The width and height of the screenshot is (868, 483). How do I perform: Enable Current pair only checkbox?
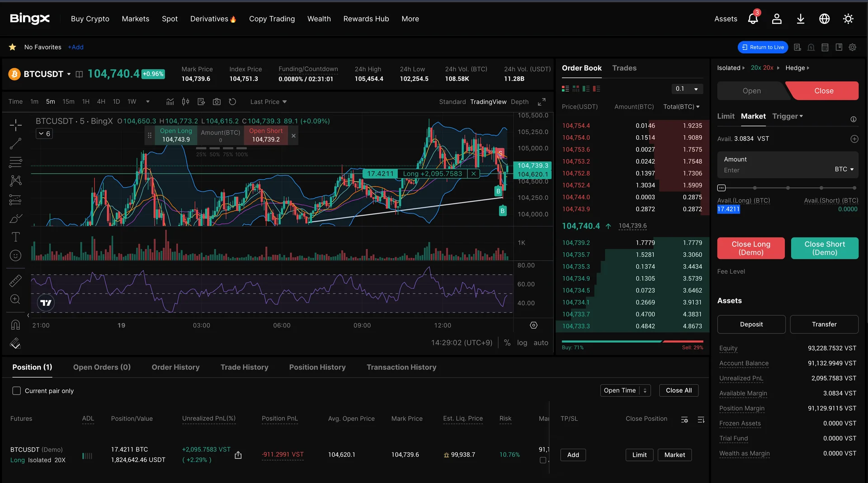tap(17, 391)
